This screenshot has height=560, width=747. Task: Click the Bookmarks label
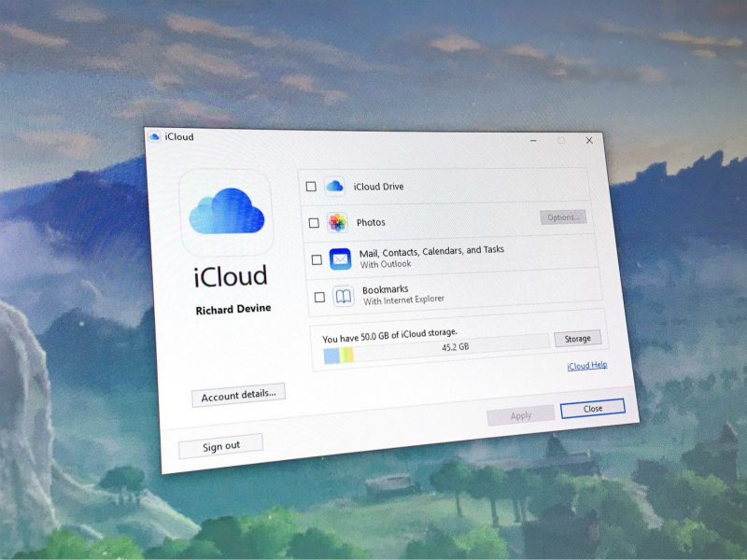coord(386,289)
